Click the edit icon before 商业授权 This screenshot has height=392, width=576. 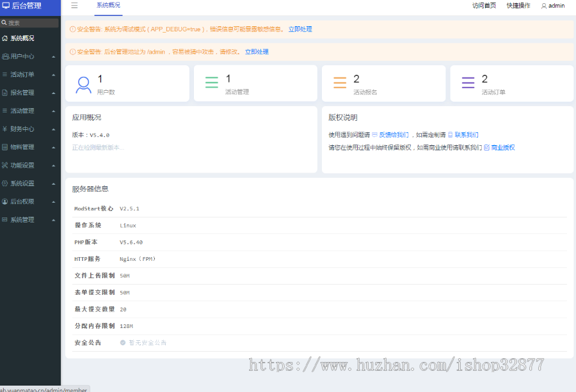pyautogui.click(x=487, y=148)
